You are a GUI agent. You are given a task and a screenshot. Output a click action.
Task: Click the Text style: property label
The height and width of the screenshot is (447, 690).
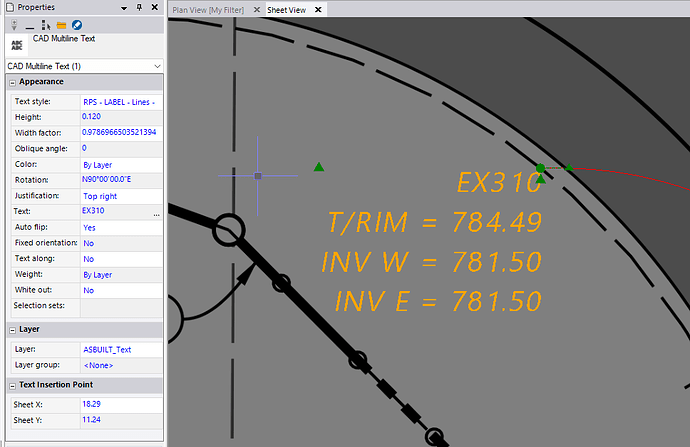click(33, 102)
